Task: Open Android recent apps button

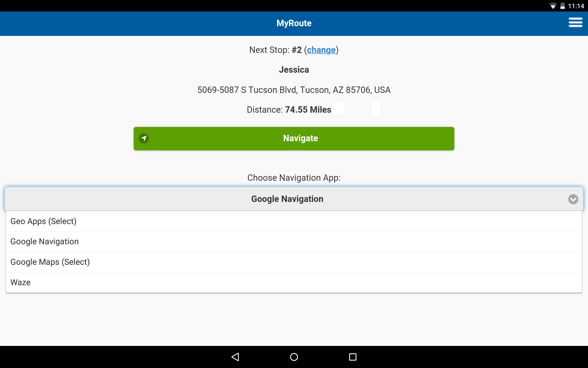Action: coord(353,357)
